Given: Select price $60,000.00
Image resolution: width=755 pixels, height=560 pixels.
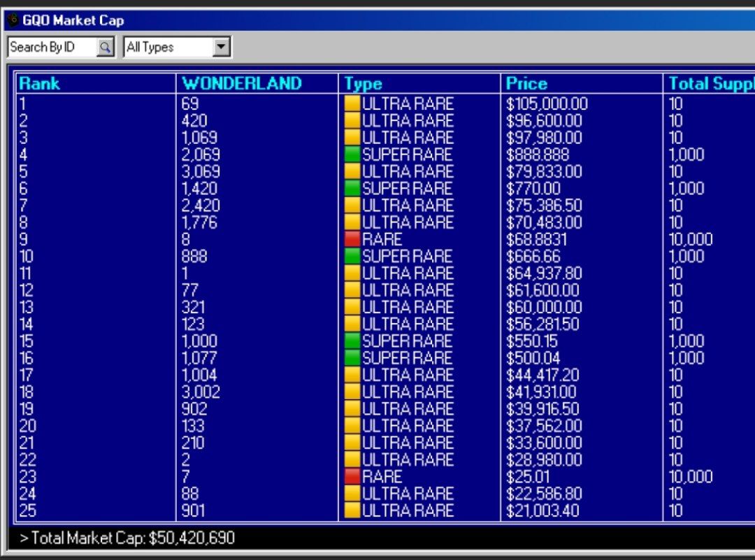Looking at the screenshot, I should 544,307.
